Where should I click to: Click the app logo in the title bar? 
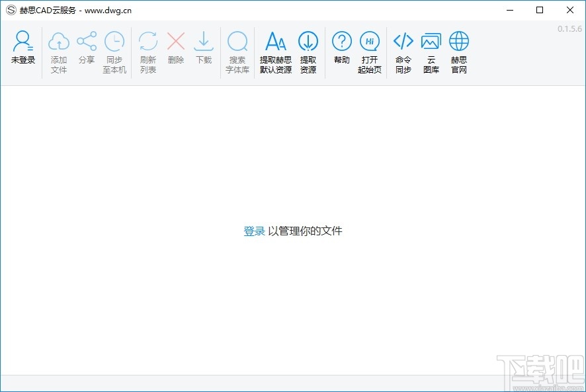pos(11,10)
